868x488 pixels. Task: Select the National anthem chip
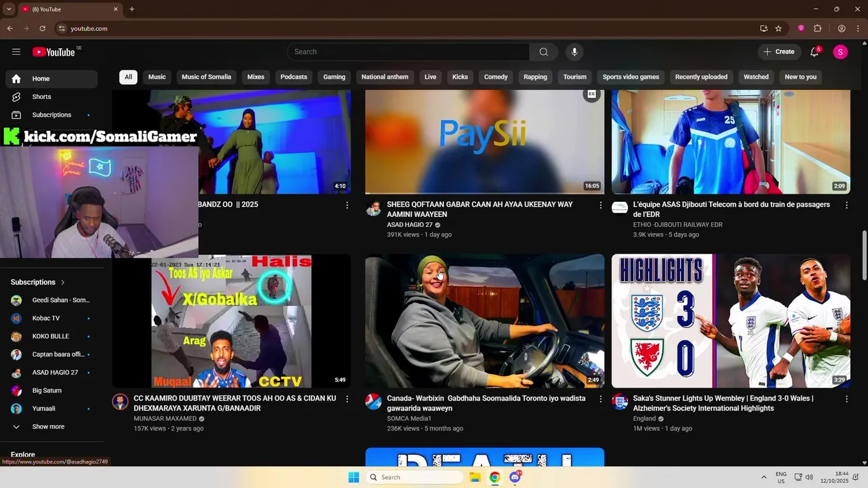click(x=385, y=77)
